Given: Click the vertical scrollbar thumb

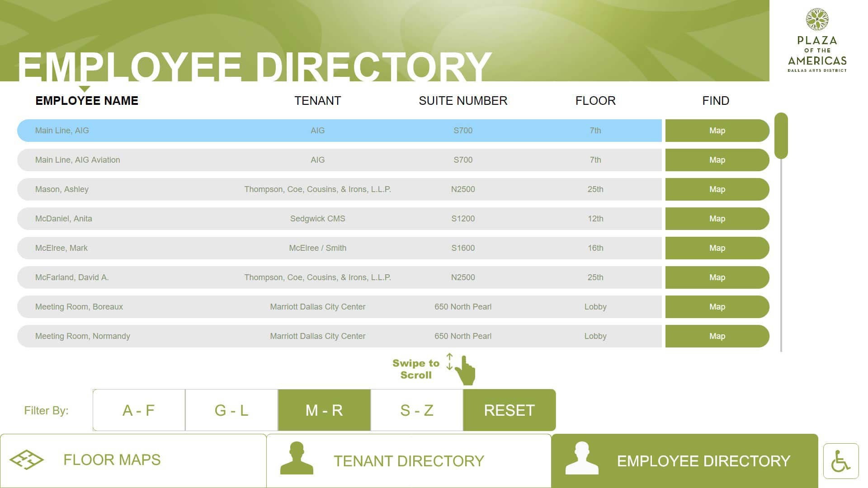Looking at the screenshot, I should [781, 136].
